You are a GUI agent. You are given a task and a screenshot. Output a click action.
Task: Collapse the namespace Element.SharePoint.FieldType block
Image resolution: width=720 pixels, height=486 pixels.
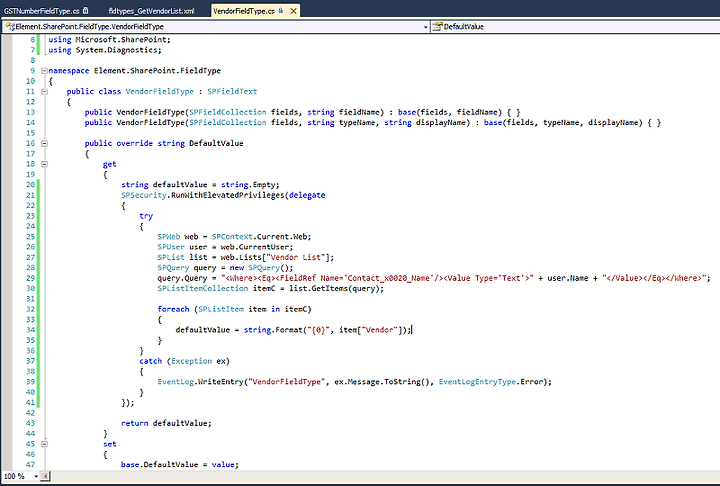pos(44,71)
